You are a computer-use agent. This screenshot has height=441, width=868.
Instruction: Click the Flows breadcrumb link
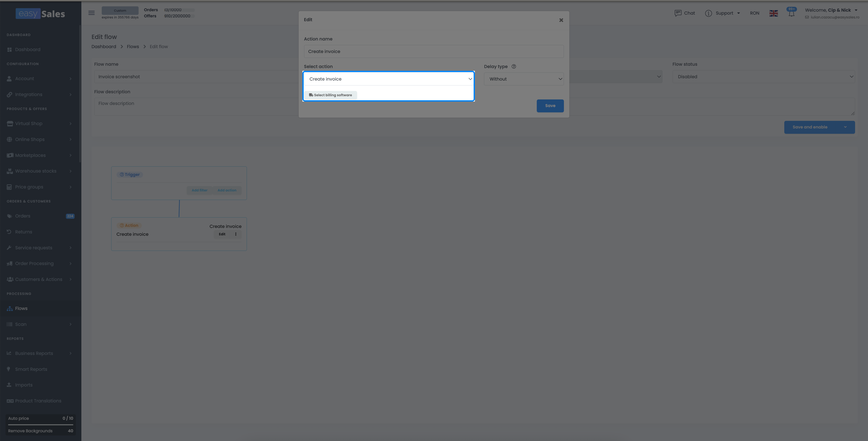(133, 46)
